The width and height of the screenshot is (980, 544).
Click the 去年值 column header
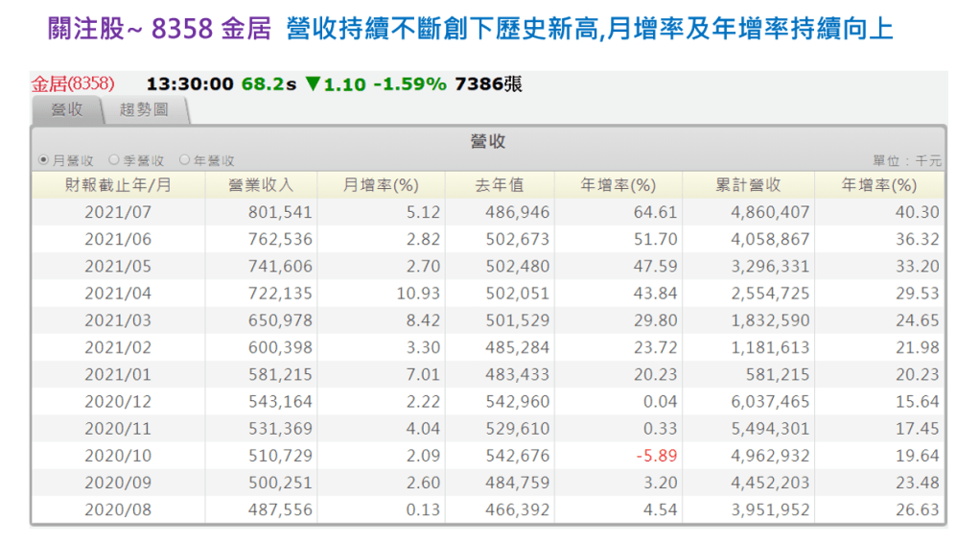500,185
